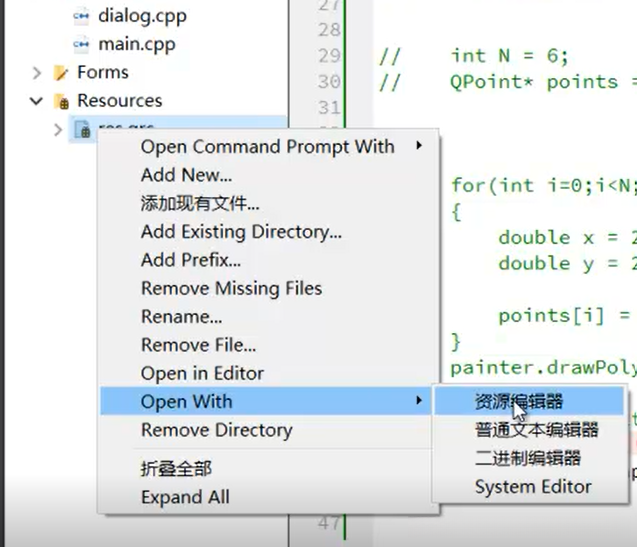Collapse the Resources folder node
Viewport: 637px width, 547px height.
click(37, 101)
